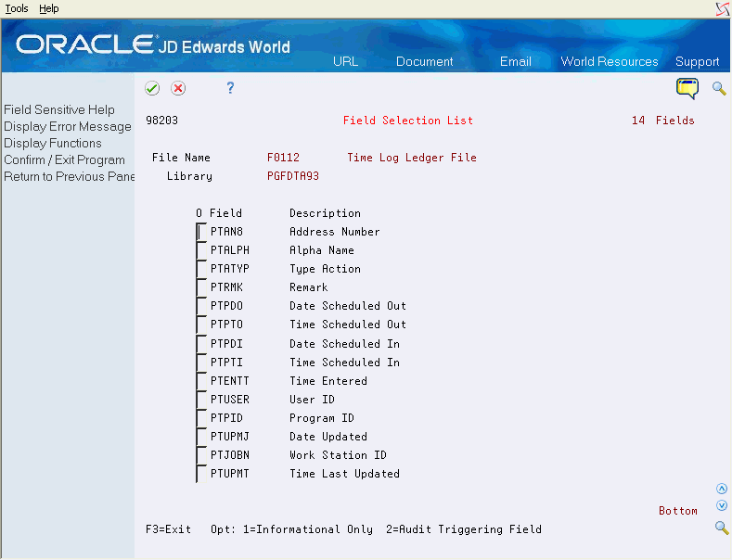Click option field for PTAN8
Viewport: 732px width, 560px height.
(201, 232)
